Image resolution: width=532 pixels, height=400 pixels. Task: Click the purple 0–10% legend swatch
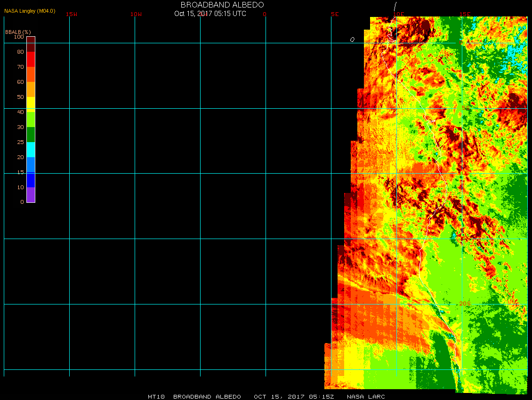[31, 195]
